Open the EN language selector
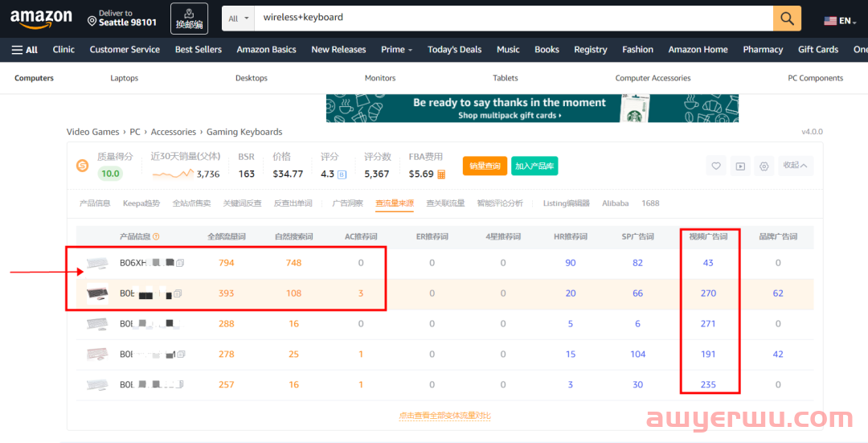 tap(841, 20)
